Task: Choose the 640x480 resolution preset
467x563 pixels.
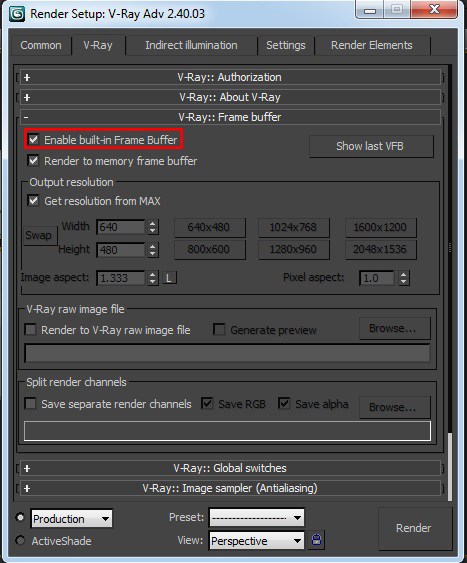Action: point(210,227)
